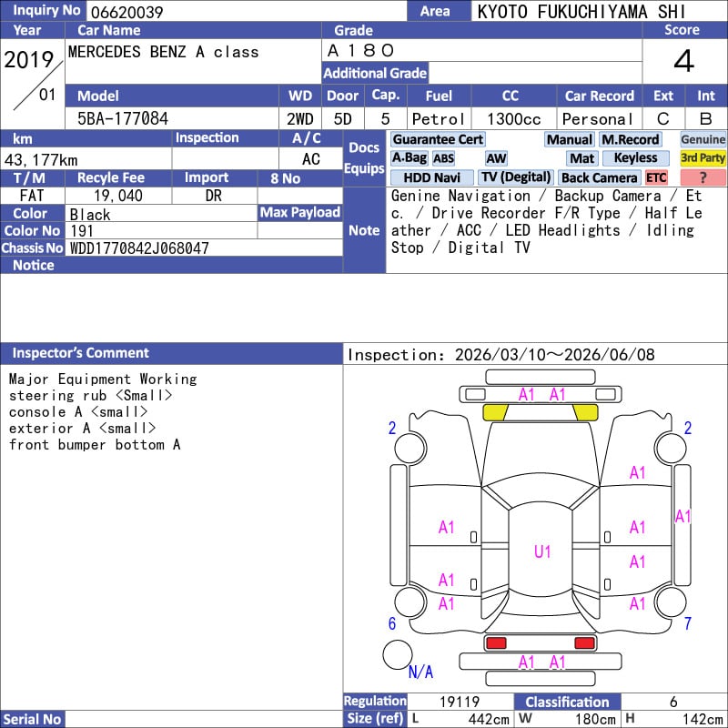This screenshot has height=728, width=728.
Task: Select the chassis number WDD1770842J068047
Action: click(139, 248)
